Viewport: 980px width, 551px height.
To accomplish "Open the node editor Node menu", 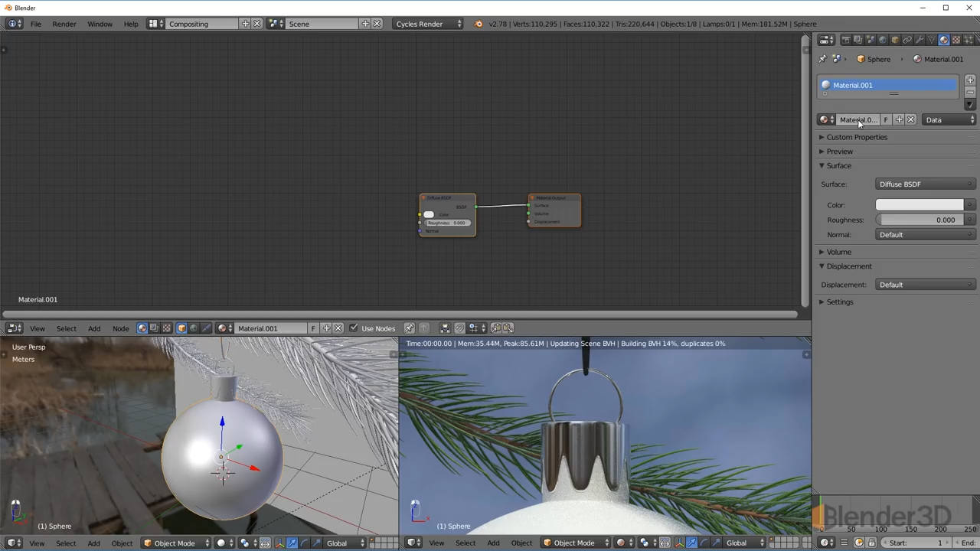I will click(x=121, y=328).
